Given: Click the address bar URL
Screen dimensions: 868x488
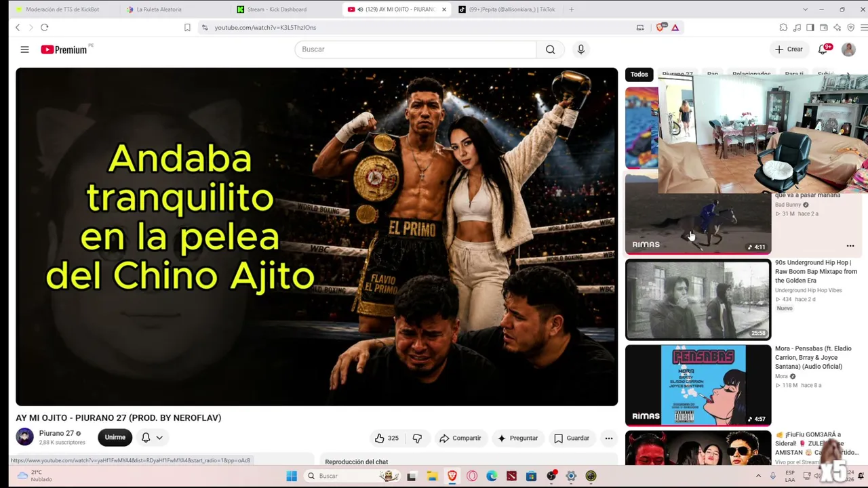Looking at the screenshot, I should (x=265, y=27).
